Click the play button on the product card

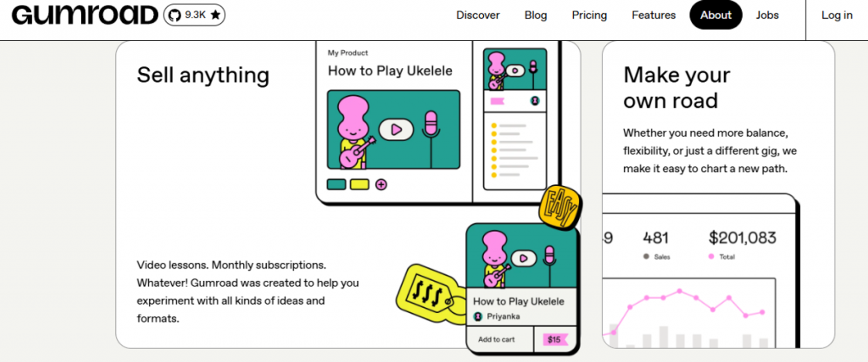point(524,259)
